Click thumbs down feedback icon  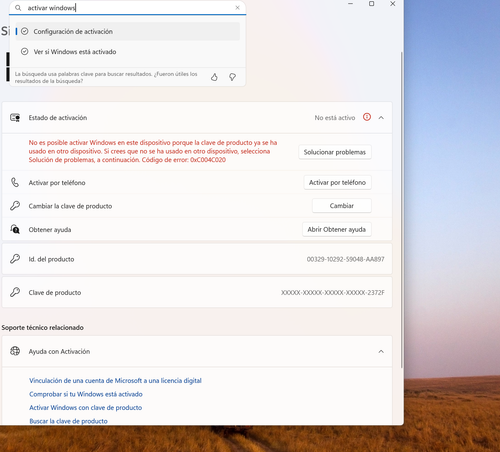[x=232, y=77]
